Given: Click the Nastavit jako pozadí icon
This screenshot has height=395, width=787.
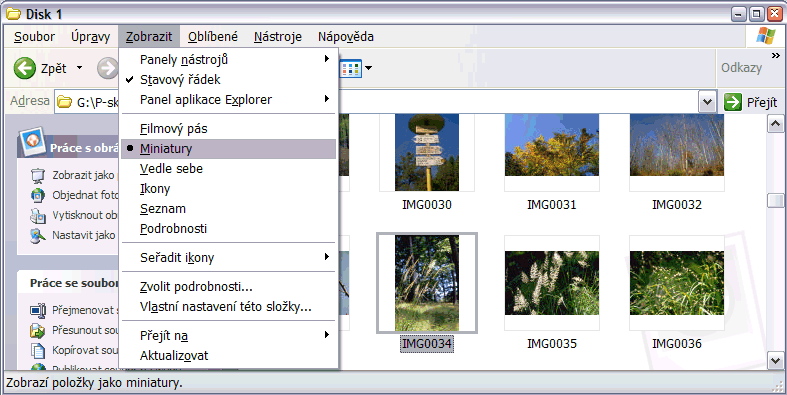Looking at the screenshot, I should click(38, 235).
